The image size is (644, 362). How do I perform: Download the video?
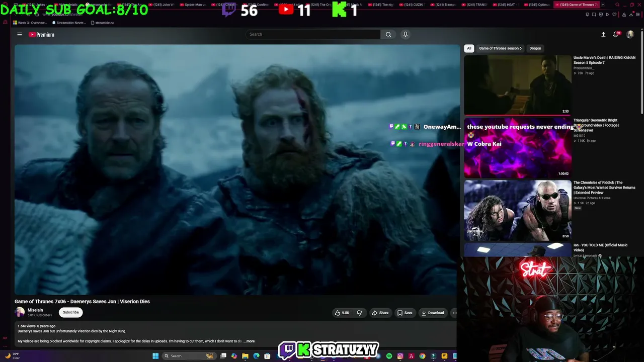click(x=433, y=313)
